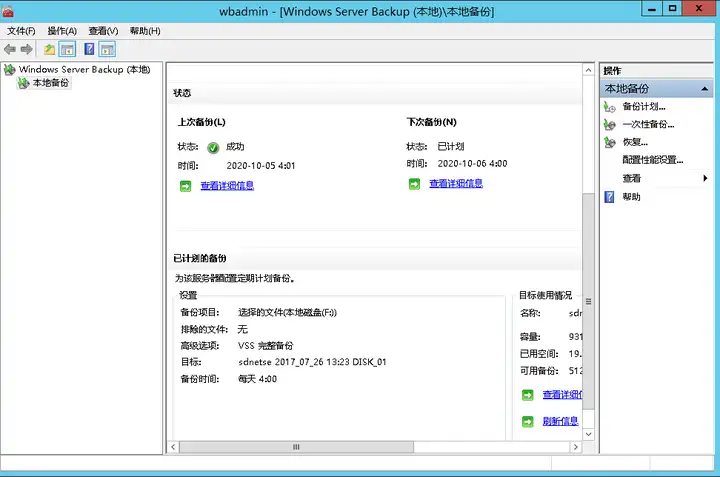The image size is (720, 477).
Task: Click backup item value 选择的文件(本地磁盘(F:))
Action: [x=287, y=312]
